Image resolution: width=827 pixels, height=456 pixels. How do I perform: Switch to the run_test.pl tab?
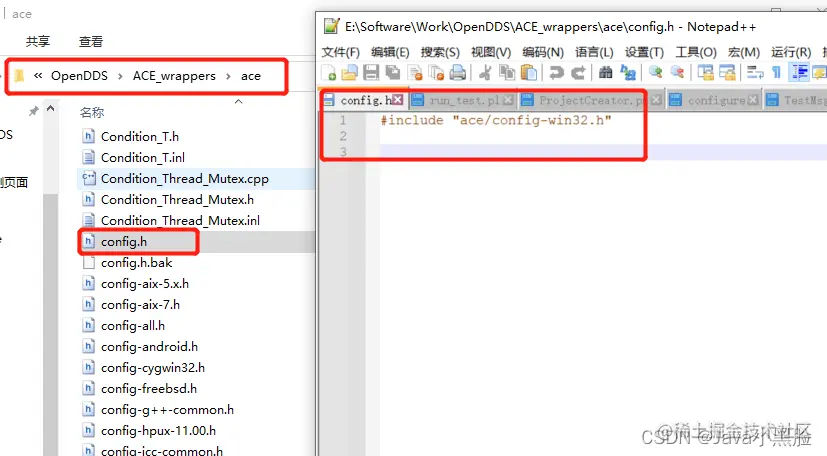pos(464,100)
